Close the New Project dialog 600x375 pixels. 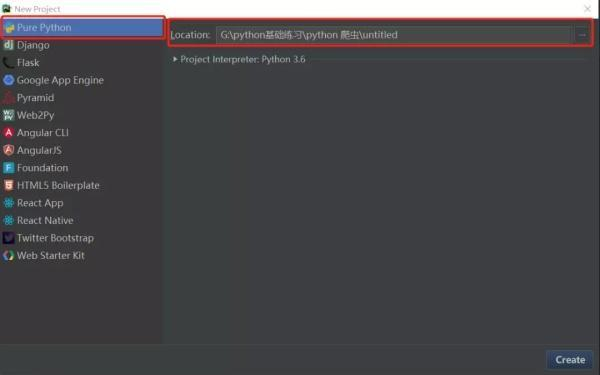[x=587, y=8]
